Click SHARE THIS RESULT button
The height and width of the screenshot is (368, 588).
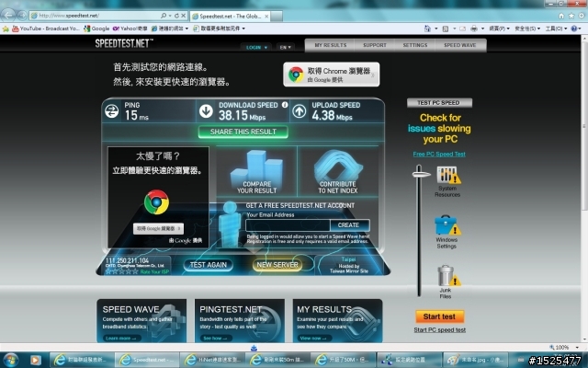(x=243, y=132)
